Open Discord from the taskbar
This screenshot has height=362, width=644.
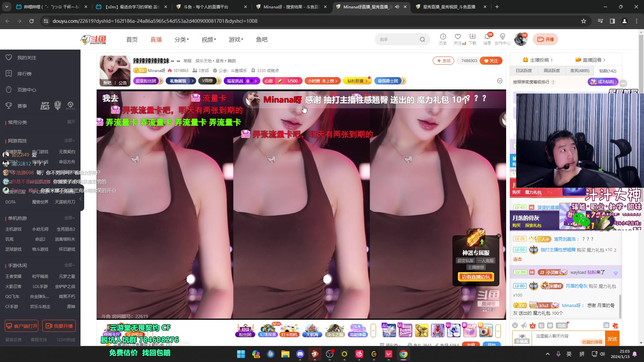(x=300, y=354)
